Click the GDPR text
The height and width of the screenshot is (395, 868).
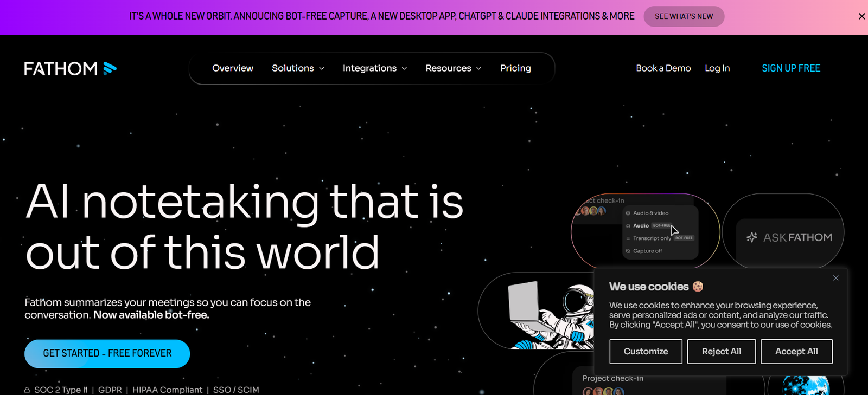pyautogui.click(x=110, y=390)
